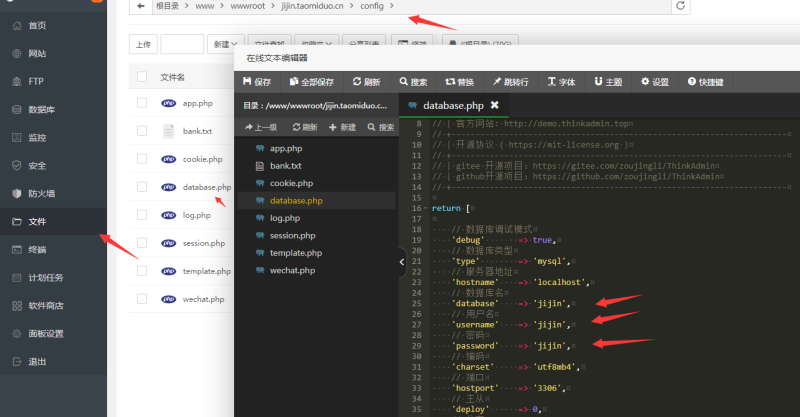The width and height of the screenshot is (800, 417).
Task: Open app.php in the editor file tree
Action: point(286,149)
